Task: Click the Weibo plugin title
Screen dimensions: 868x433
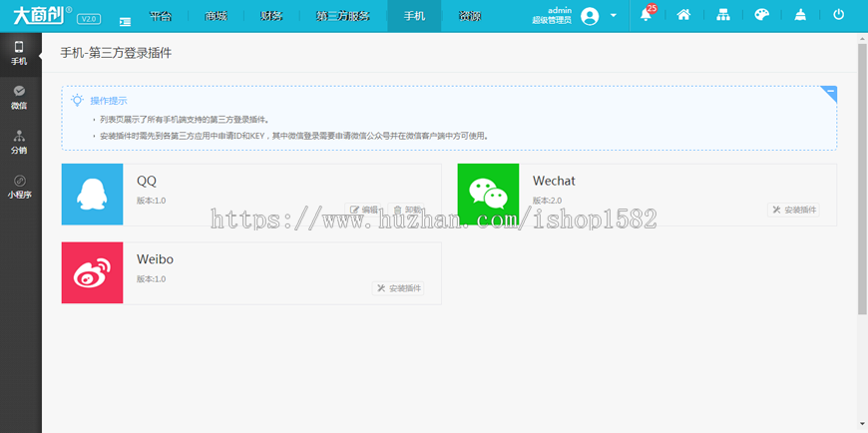Action: click(155, 259)
